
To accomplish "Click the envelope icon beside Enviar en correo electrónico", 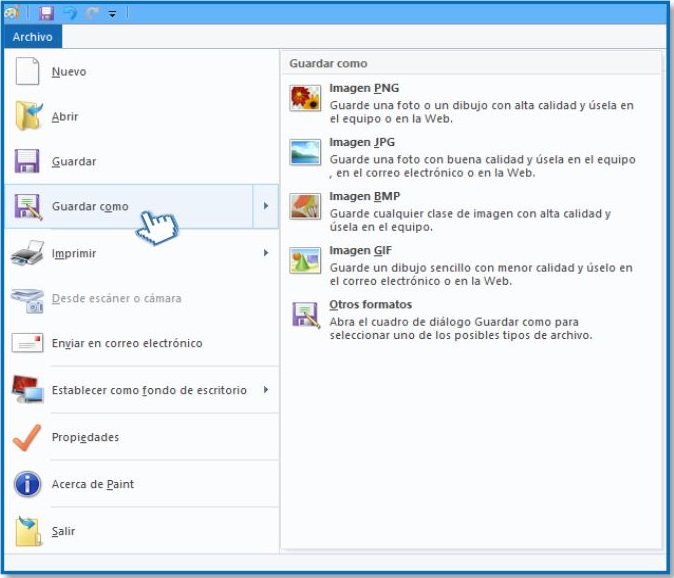I will [x=28, y=343].
